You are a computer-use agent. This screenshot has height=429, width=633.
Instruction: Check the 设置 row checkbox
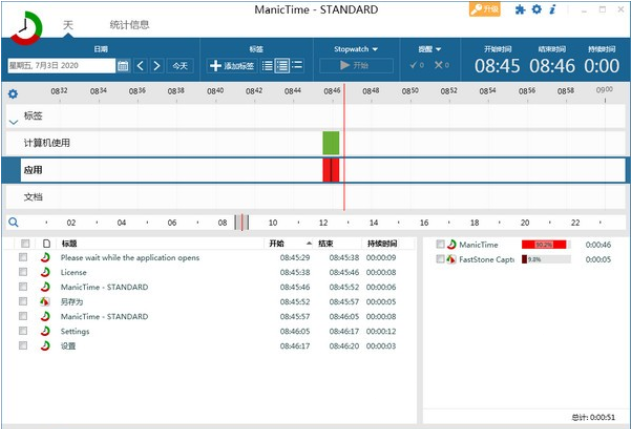[23, 345]
